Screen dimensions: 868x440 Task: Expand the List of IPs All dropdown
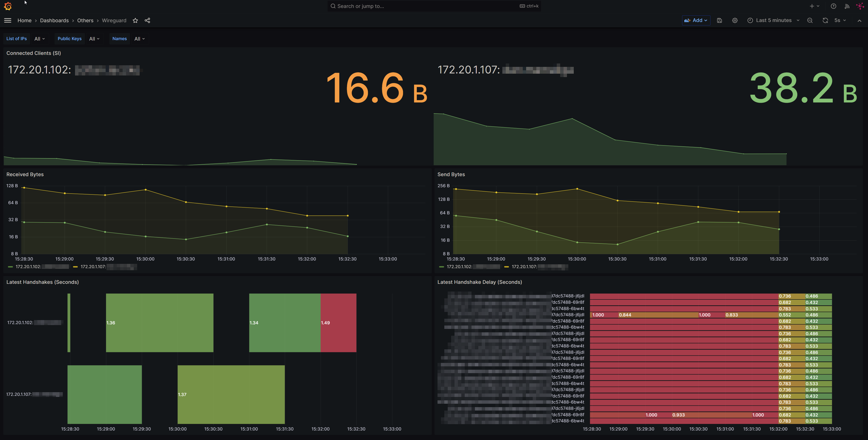(x=39, y=39)
